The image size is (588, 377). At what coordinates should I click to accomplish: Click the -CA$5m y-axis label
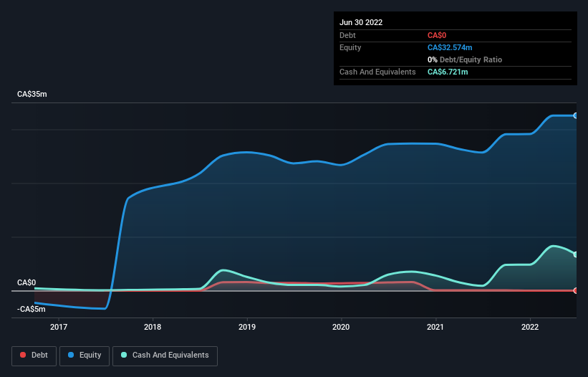(32, 309)
